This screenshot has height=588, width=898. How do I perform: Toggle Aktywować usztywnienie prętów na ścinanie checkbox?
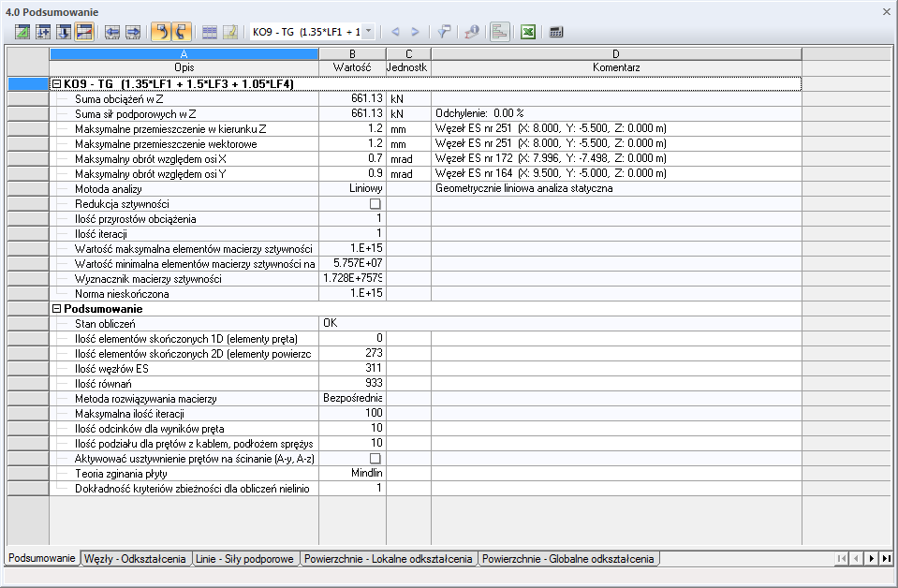click(375, 459)
